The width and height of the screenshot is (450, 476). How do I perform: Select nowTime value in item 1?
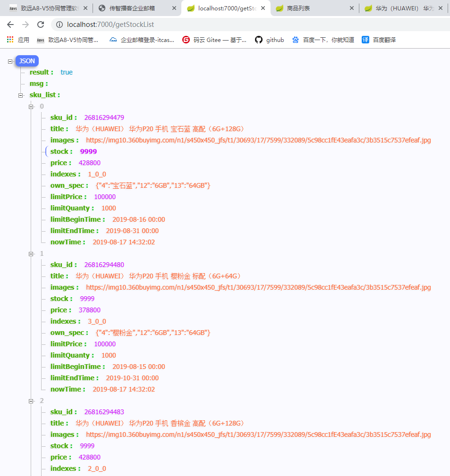[x=124, y=389]
